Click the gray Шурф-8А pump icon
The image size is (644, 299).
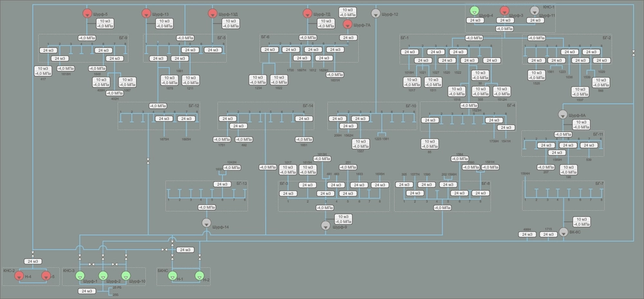[x=563, y=115]
